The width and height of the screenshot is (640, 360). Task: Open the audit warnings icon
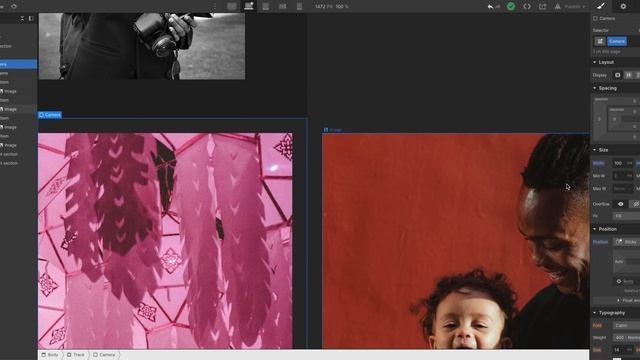[x=558, y=7]
